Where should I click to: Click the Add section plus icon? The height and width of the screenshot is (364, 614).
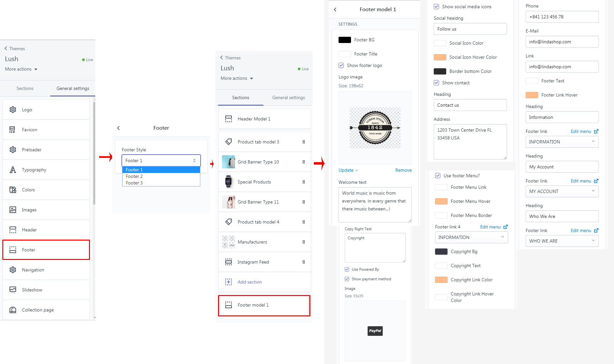pos(228,282)
